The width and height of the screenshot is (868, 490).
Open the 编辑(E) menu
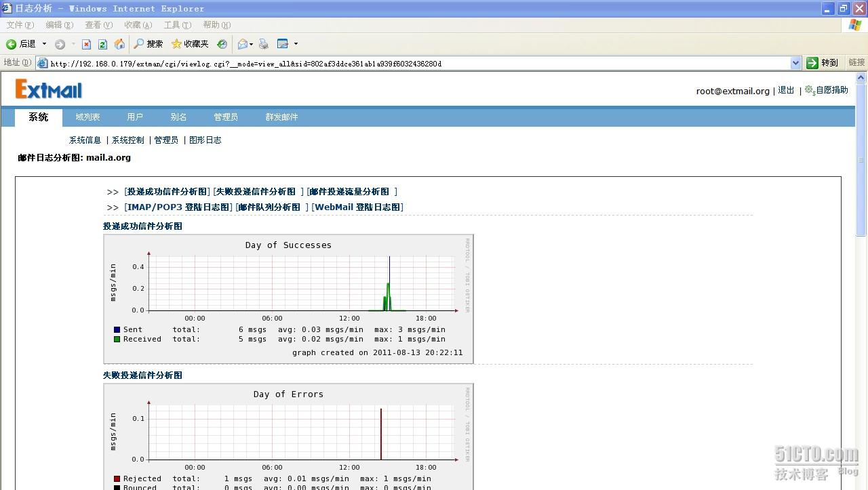pyautogui.click(x=60, y=25)
